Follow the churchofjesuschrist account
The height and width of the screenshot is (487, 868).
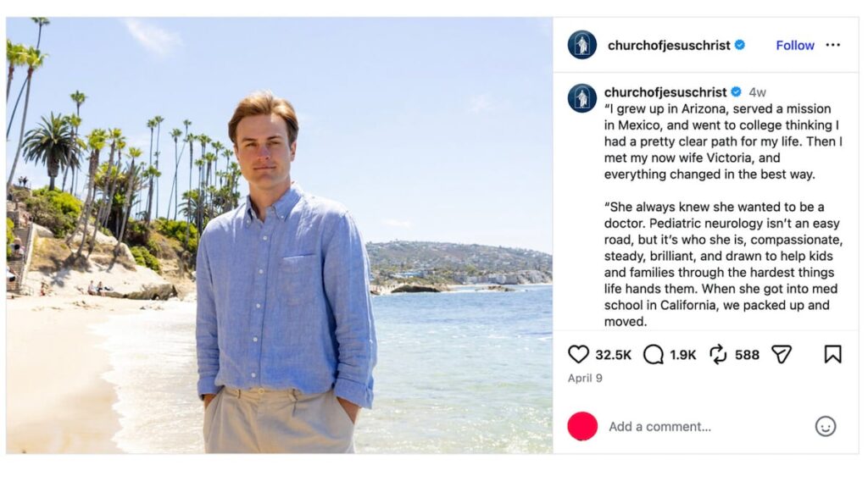(795, 46)
